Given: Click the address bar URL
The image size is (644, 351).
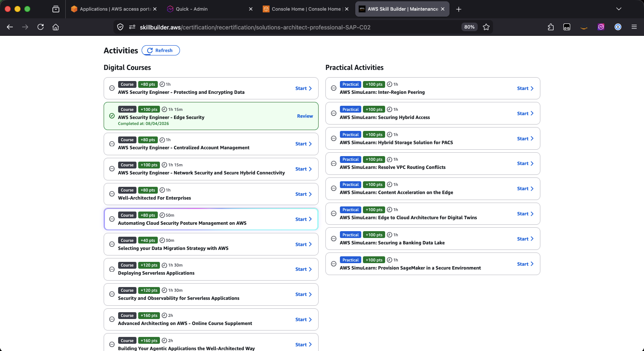Looking at the screenshot, I should [x=255, y=27].
